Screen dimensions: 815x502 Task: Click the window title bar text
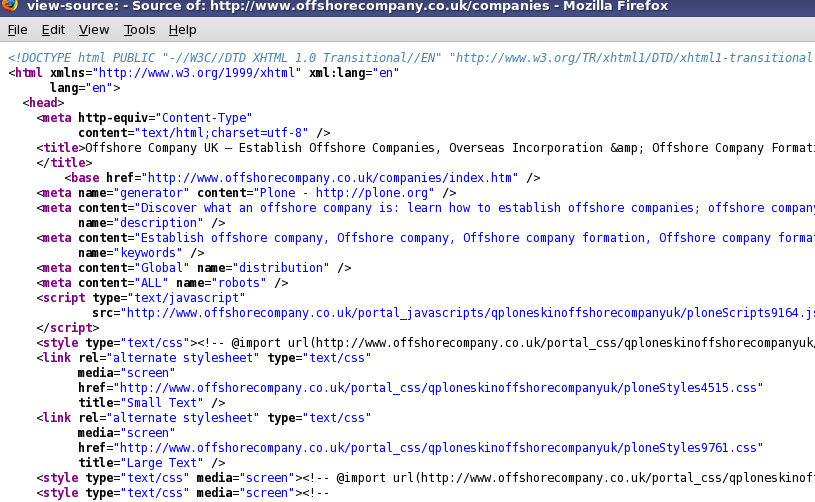pyautogui.click(x=347, y=6)
